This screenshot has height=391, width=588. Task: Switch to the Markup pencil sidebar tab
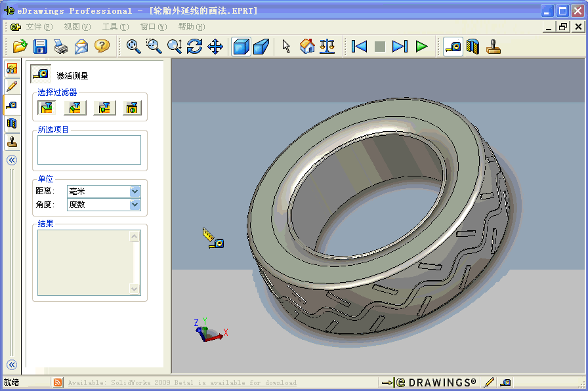tap(12, 87)
